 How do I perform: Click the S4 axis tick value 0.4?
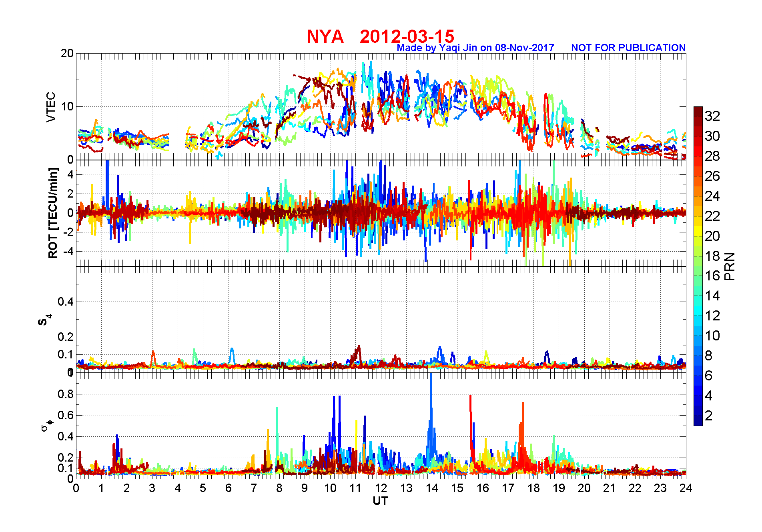(66, 302)
